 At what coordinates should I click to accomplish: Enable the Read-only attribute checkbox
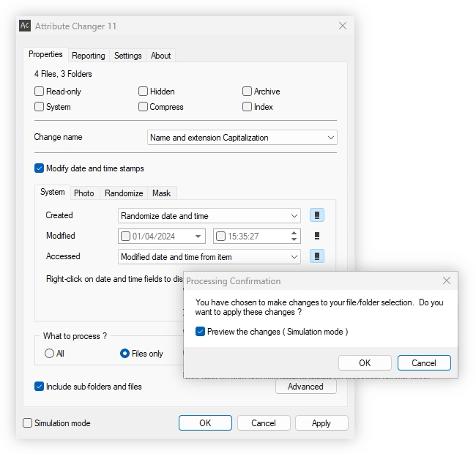[x=39, y=92]
